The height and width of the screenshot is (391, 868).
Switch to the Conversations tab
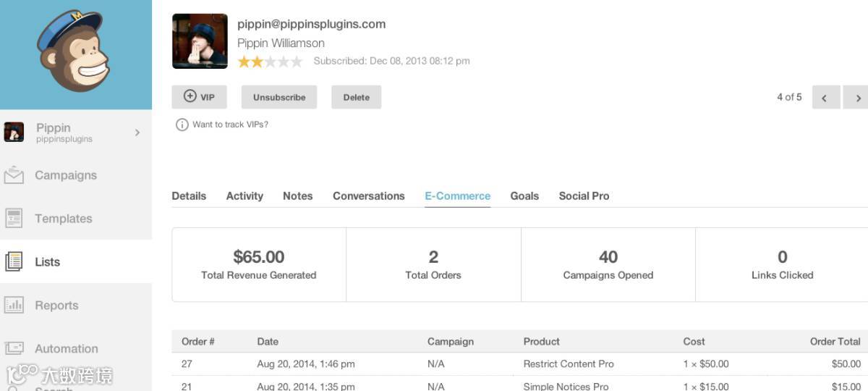tap(369, 196)
